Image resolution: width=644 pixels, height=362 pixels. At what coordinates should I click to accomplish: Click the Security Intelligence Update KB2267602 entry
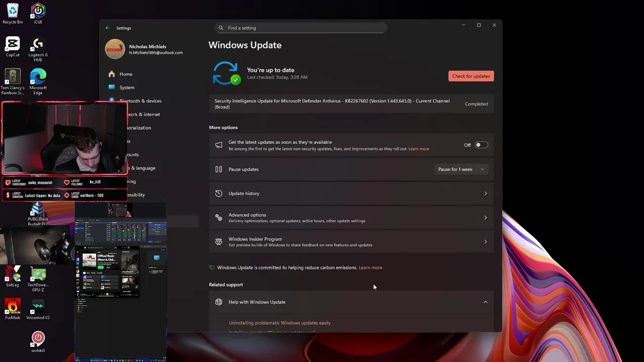(x=351, y=104)
